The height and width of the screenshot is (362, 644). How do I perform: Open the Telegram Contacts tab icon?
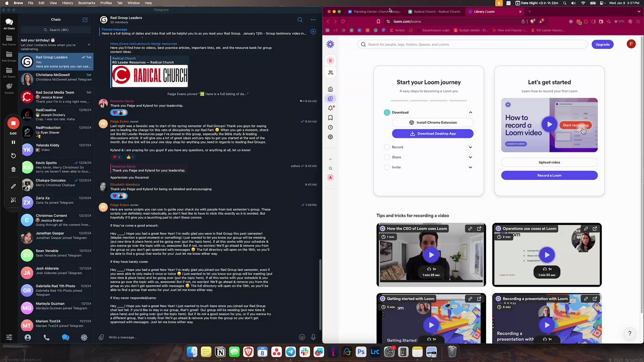pyautogui.click(x=28, y=337)
